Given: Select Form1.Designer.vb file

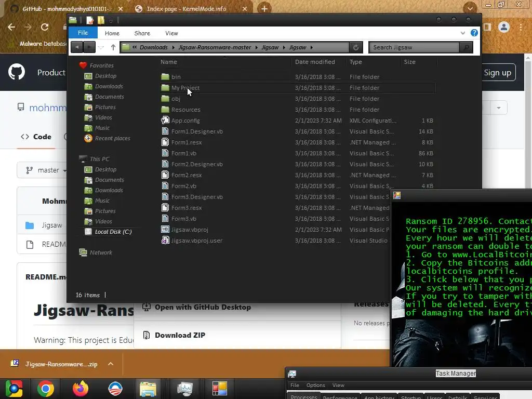Looking at the screenshot, I should [x=197, y=131].
